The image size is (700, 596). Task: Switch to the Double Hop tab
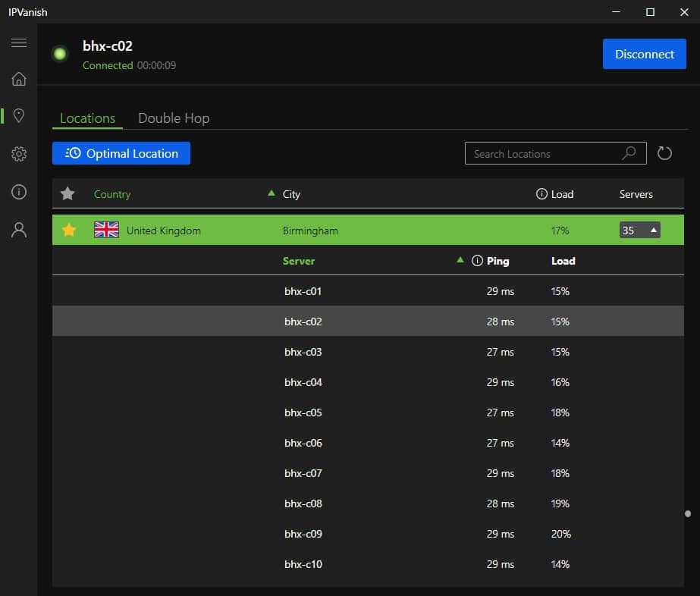click(x=174, y=118)
